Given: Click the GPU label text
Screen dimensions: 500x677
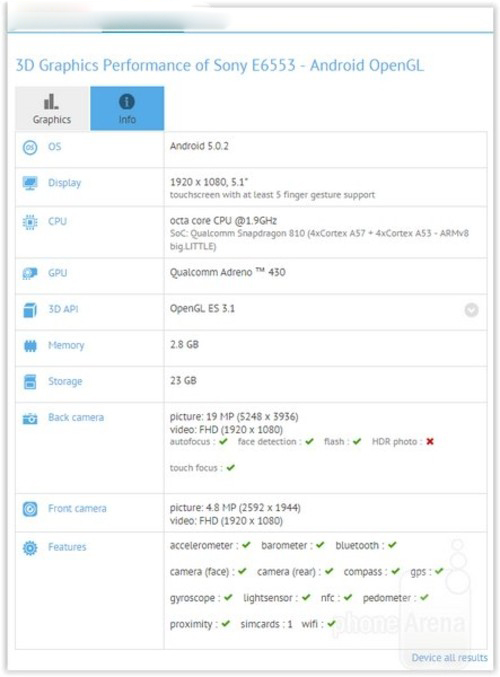Looking at the screenshot, I should point(57,273).
